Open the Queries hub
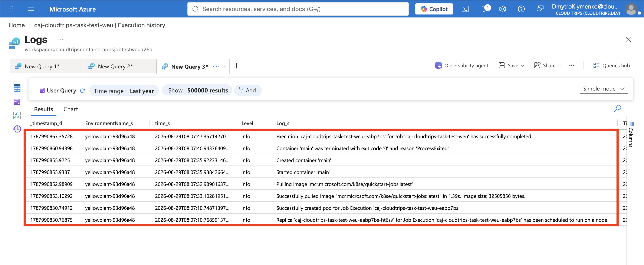Image resolution: width=644 pixels, height=265 pixels. pos(611,65)
